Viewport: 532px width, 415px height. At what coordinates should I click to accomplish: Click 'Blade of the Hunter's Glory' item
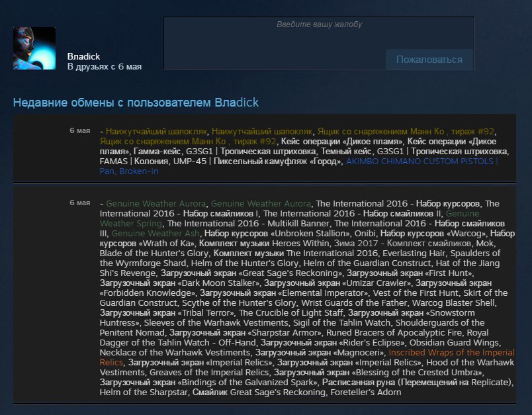(154, 253)
